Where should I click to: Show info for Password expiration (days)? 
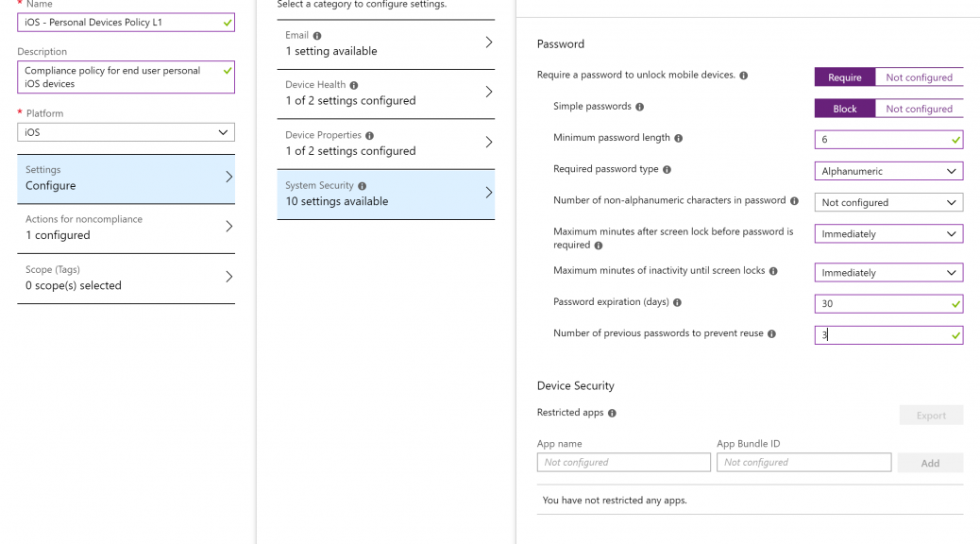tap(677, 302)
